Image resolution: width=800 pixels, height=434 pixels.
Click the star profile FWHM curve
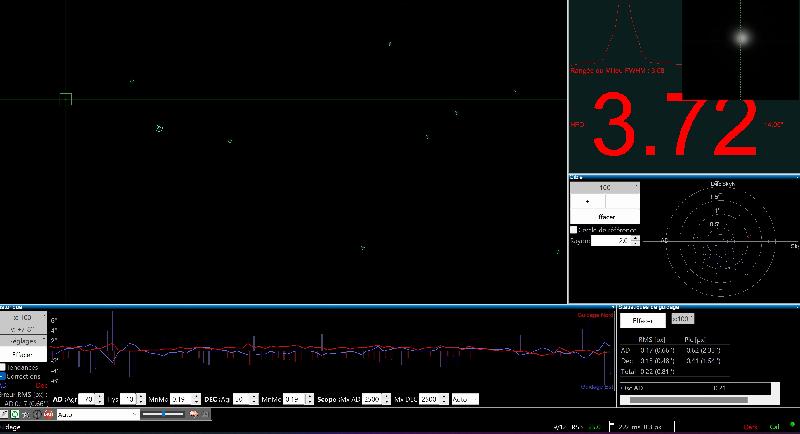point(625,33)
